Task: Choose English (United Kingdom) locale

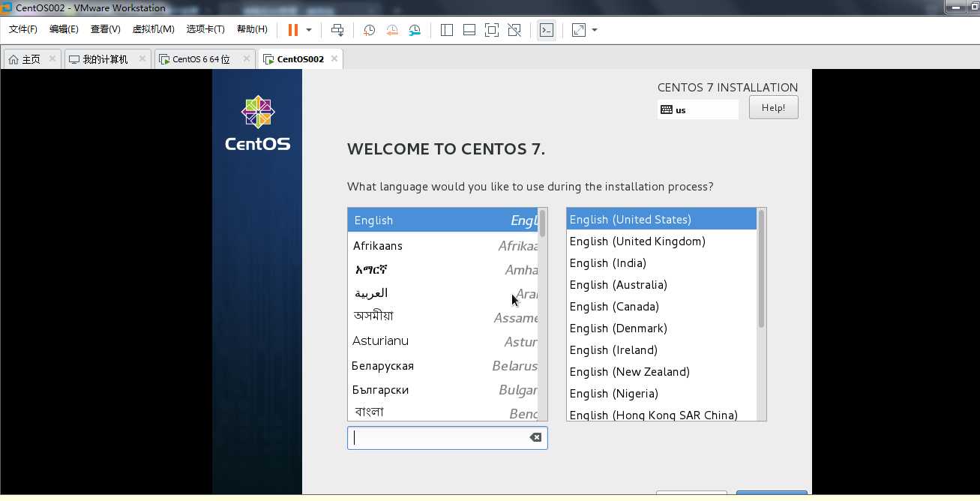Action: click(661, 241)
